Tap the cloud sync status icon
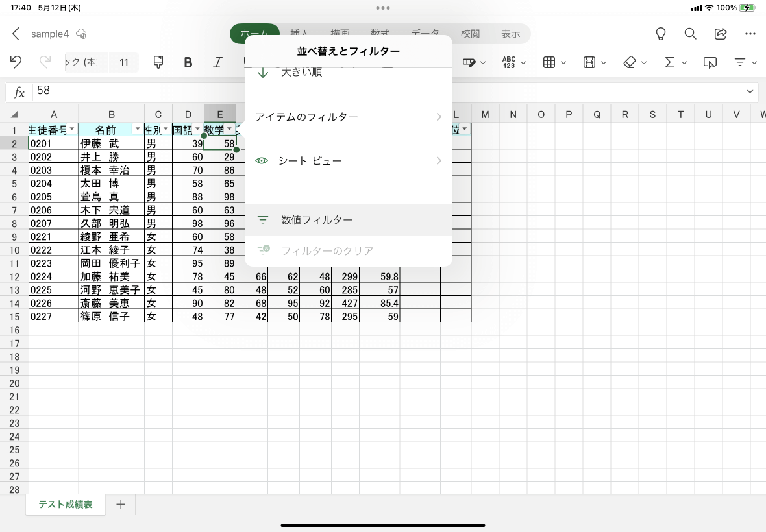The width and height of the screenshot is (766, 532). 82,34
